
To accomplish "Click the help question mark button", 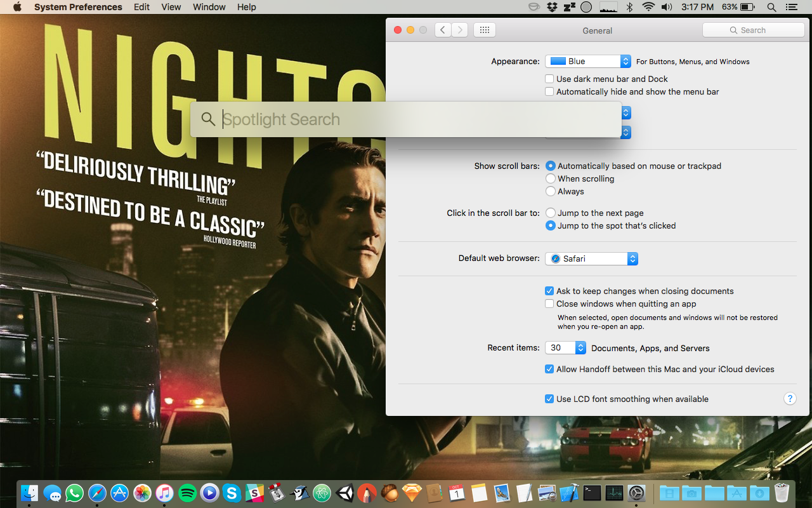I will point(790,399).
